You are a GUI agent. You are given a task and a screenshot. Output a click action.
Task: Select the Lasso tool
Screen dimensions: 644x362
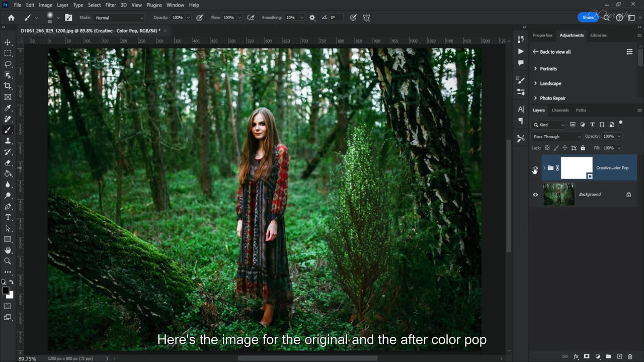8,64
